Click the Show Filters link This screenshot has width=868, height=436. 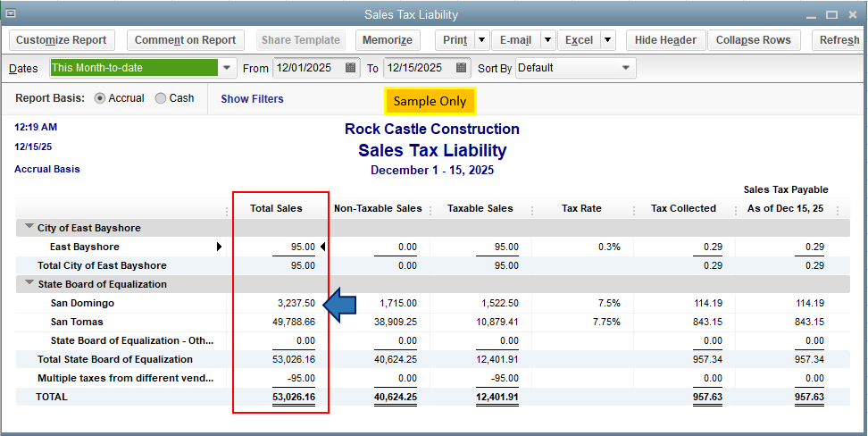click(252, 99)
